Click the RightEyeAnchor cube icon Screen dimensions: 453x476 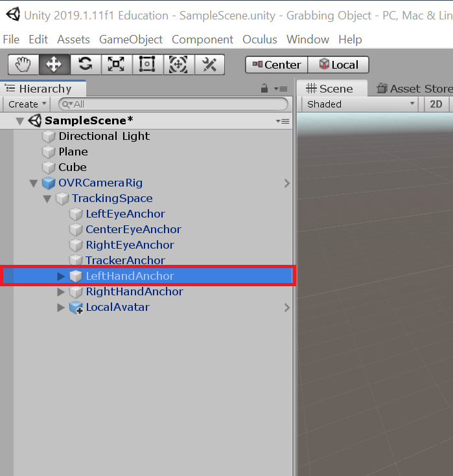pos(76,245)
